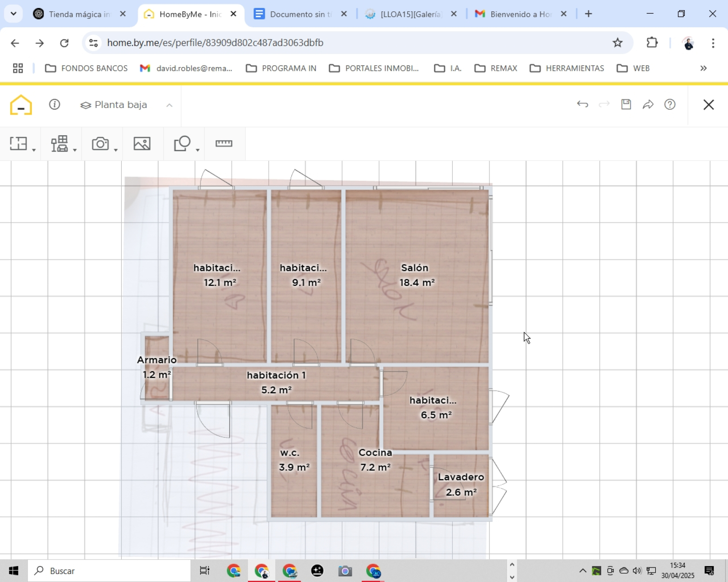The width and height of the screenshot is (728, 582).
Task: Click the Buscar taskbar search box
Action: pyautogui.click(x=109, y=571)
